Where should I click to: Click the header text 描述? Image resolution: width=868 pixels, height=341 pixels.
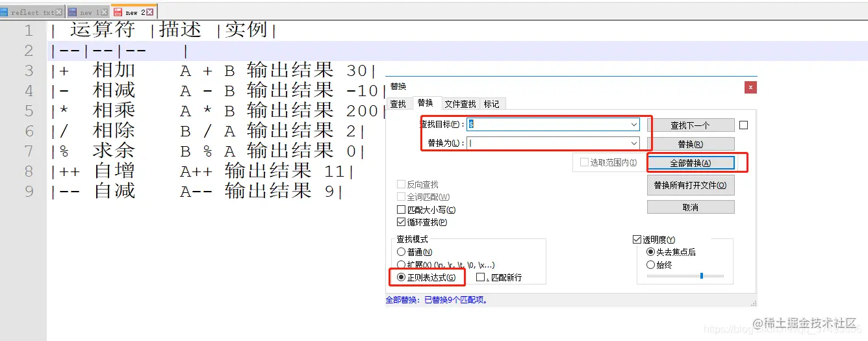[x=181, y=30]
